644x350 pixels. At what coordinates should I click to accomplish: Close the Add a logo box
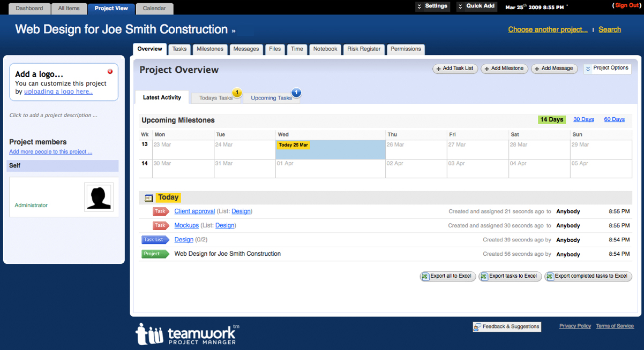coord(110,71)
